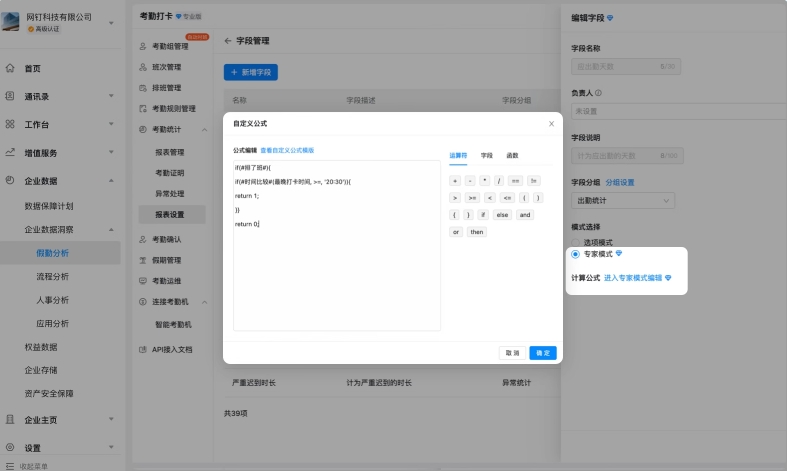The image size is (787, 471).
Task: Open 查看自定义公式模板 link
Action: coord(287,150)
